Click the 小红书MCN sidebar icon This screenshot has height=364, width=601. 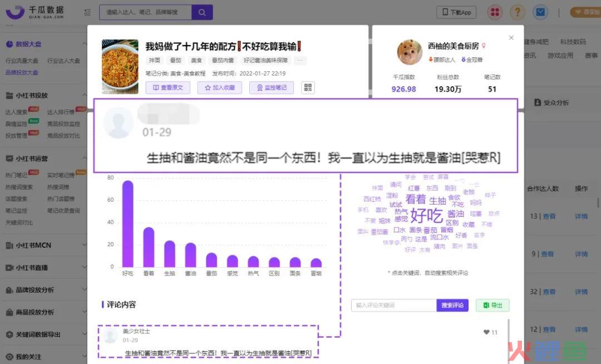[x=9, y=245]
